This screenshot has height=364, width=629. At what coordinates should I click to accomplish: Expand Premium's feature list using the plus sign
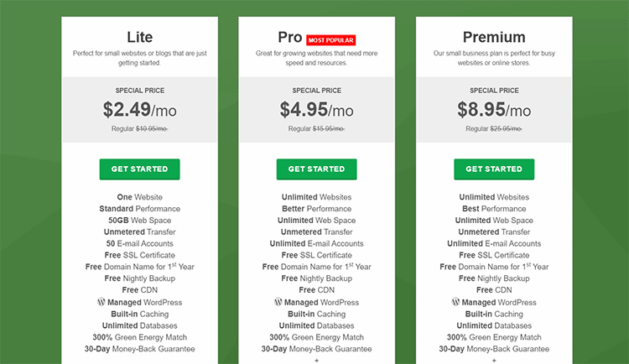[493, 360]
